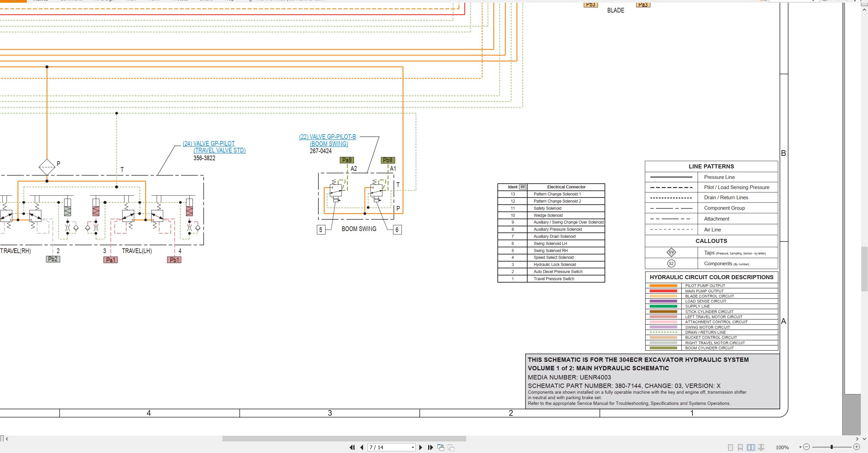This screenshot has width=868, height=453.
Task: Click the vertical scrollbar down arrow
Action: (864, 439)
